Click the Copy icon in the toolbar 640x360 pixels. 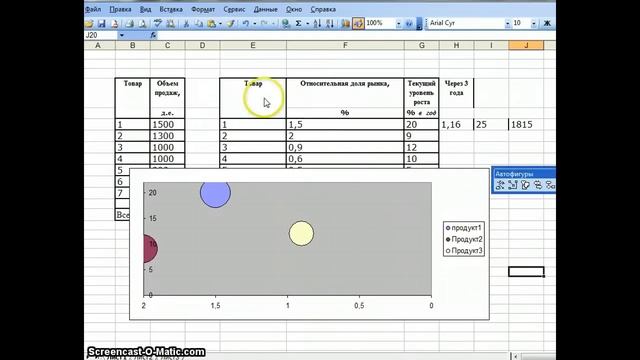(199, 24)
